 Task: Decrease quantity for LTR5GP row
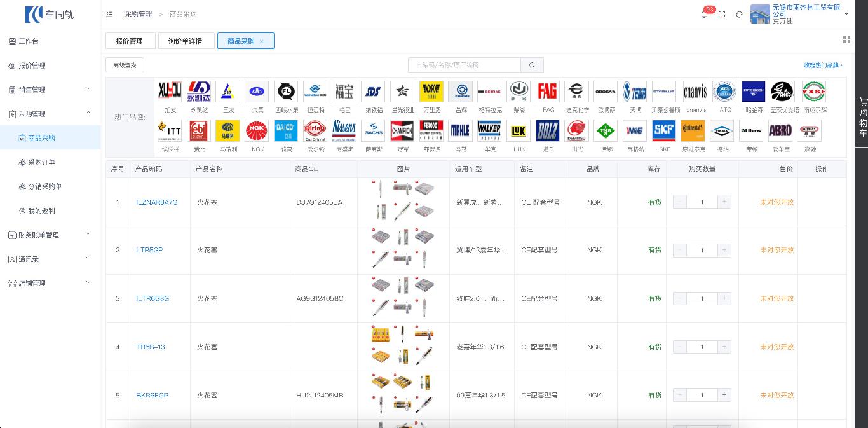tap(680, 250)
